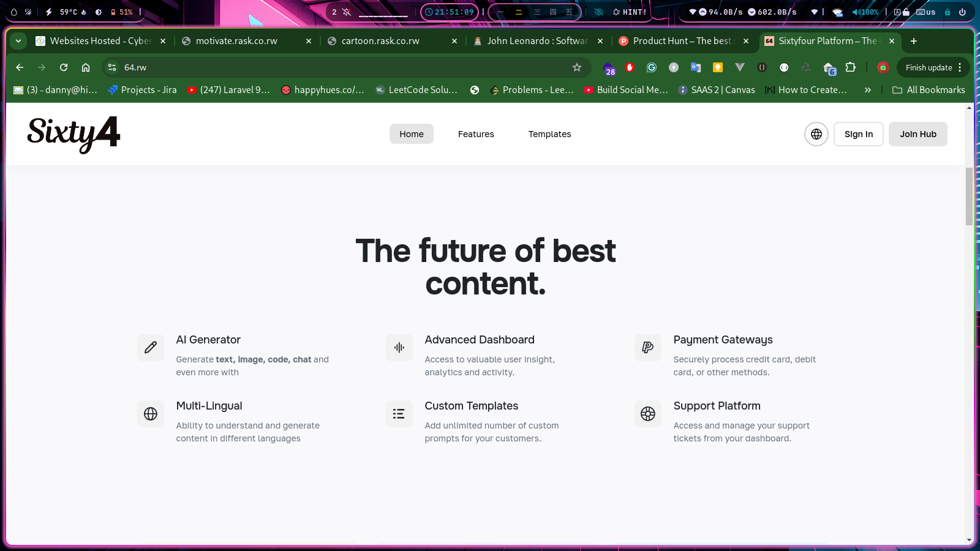The height and width of the screenshot is (551, 980).
Task: Open the purple extension with badge 28
Action: click(x=609, y=69)
